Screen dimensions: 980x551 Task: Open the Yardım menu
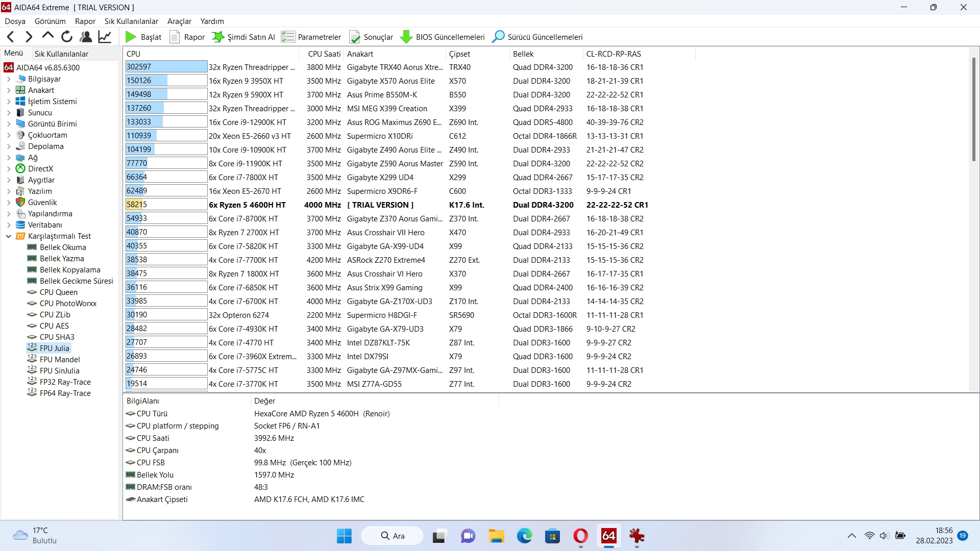coord(212,21)
